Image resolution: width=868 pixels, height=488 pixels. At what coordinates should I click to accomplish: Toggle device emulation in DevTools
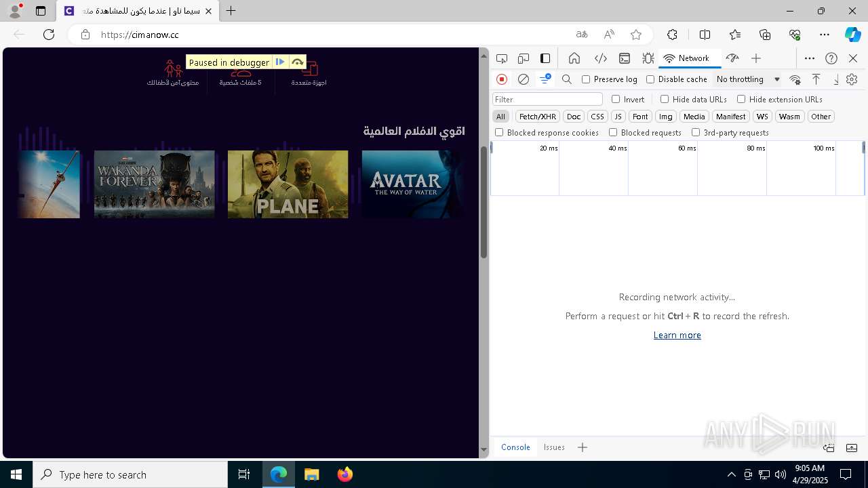pyautogui.click(x=524, y=58)
